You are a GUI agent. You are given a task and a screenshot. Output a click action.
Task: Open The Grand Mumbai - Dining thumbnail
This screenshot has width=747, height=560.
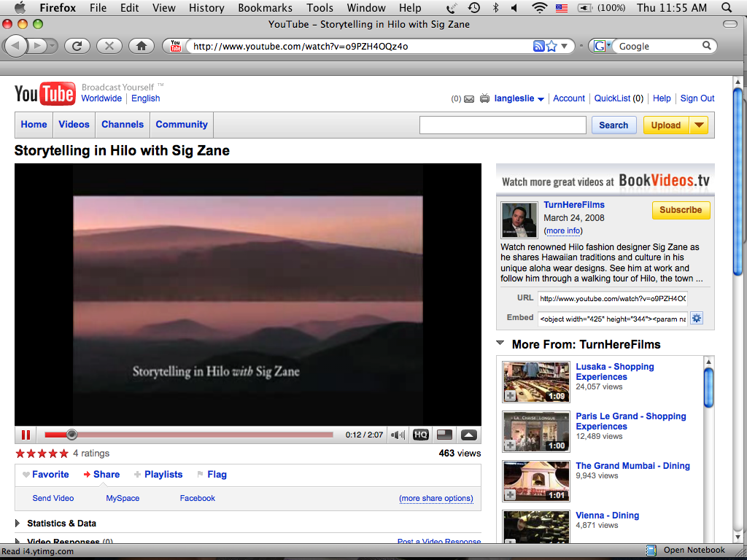pos(536,481)
